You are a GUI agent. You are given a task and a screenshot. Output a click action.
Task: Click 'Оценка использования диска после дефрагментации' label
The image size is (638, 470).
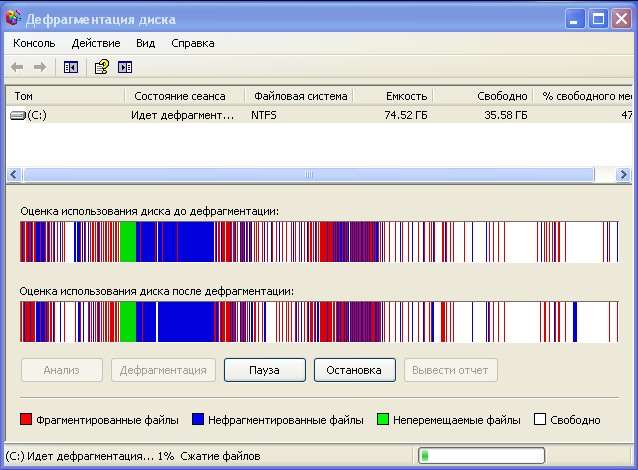coord(157,291)
